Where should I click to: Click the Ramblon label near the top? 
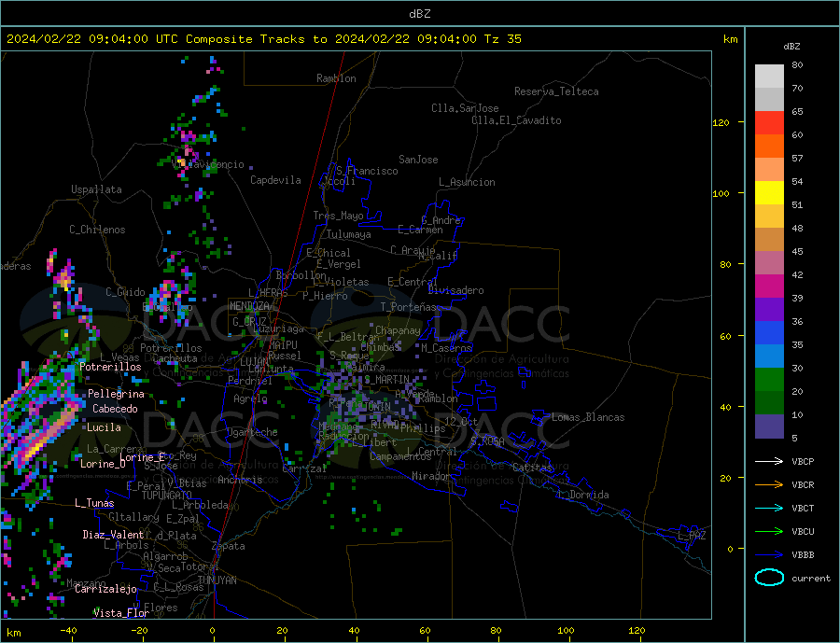[x=336, y=78]
